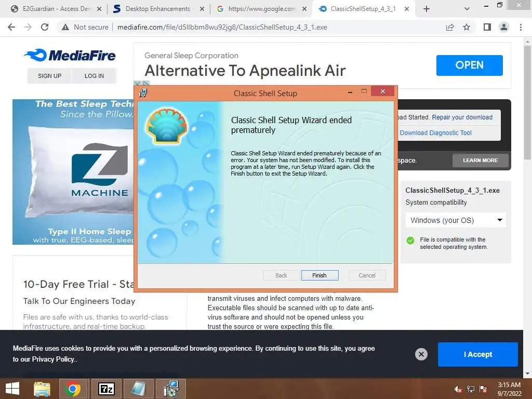Click the SIGN UP button
532x399 pixels.
49,76
